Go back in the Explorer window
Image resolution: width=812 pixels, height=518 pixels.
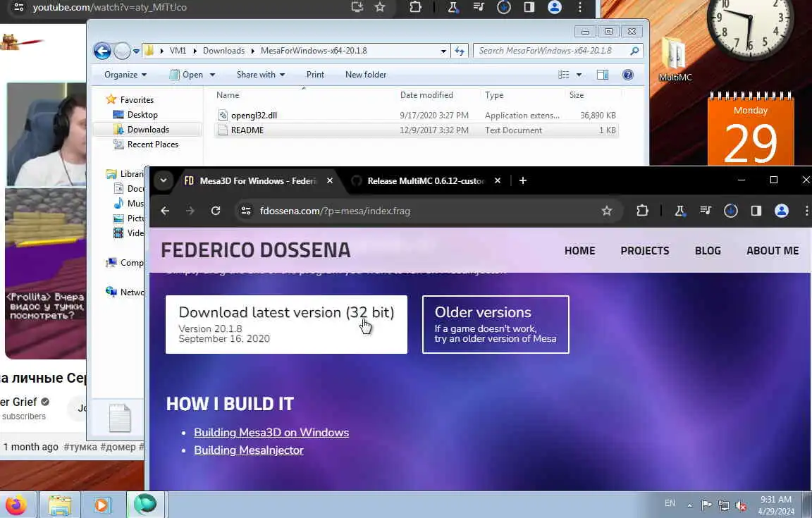[x=102, y=51]
